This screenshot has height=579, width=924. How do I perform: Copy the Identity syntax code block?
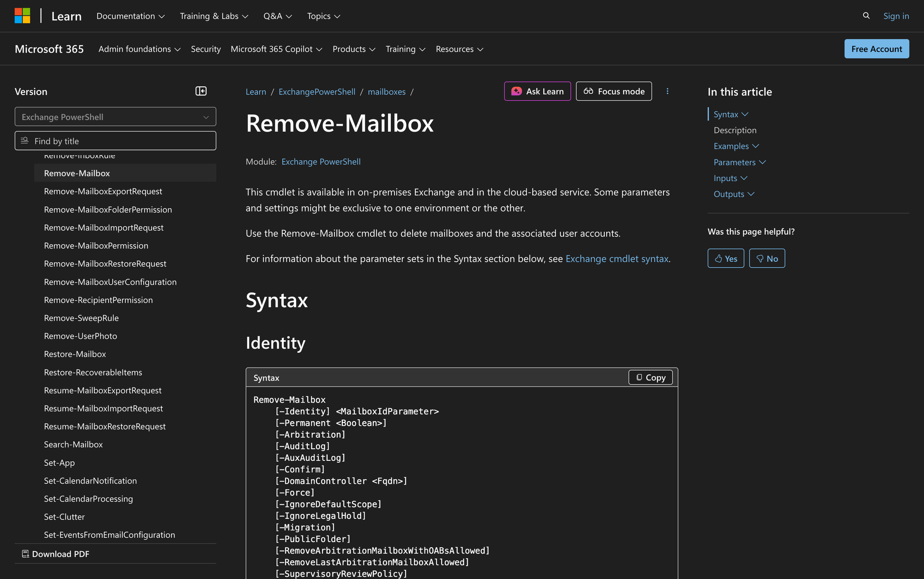point(650,377)
